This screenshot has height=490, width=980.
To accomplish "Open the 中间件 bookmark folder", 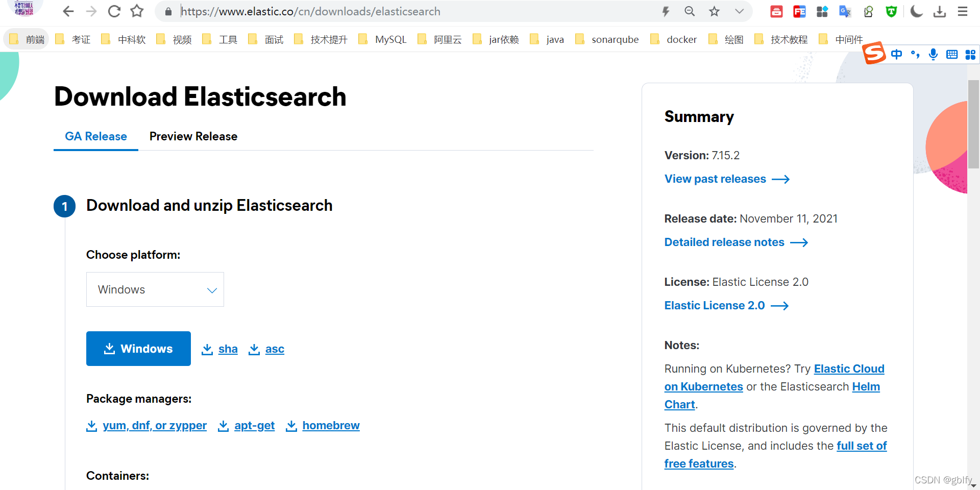I will coord(841,39).
